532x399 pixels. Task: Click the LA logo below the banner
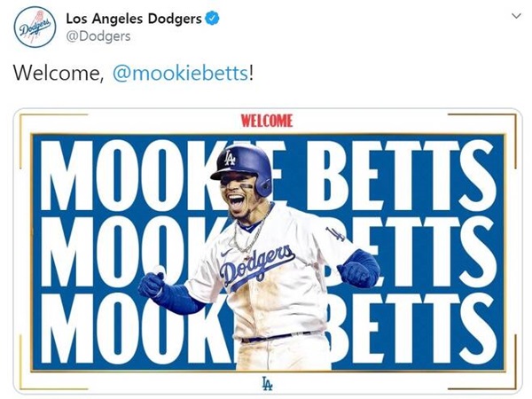click(267, 384)
